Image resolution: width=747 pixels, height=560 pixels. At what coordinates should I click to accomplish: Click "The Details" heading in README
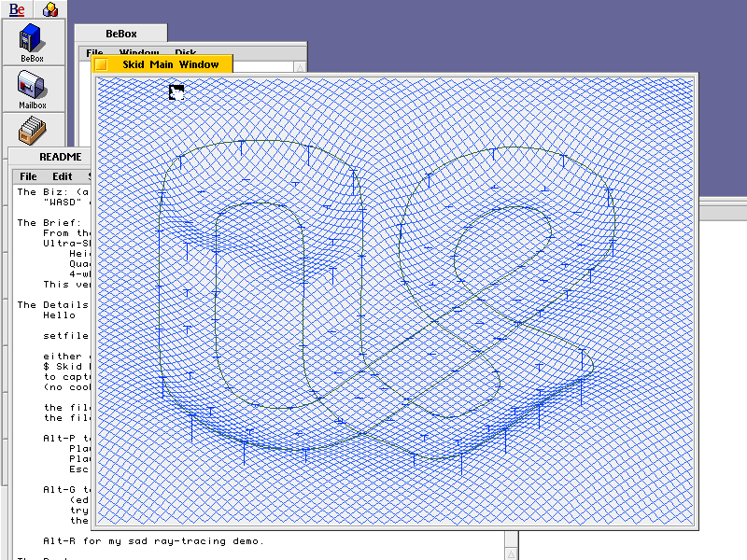(52, 305)
